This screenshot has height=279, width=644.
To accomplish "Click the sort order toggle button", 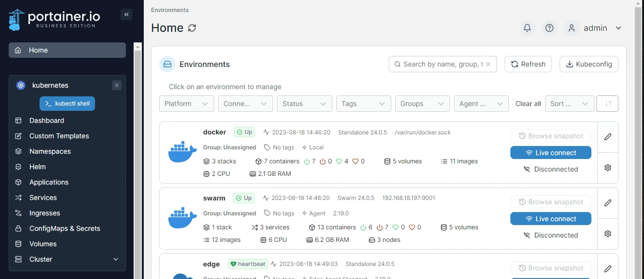I will coord(607,104).
